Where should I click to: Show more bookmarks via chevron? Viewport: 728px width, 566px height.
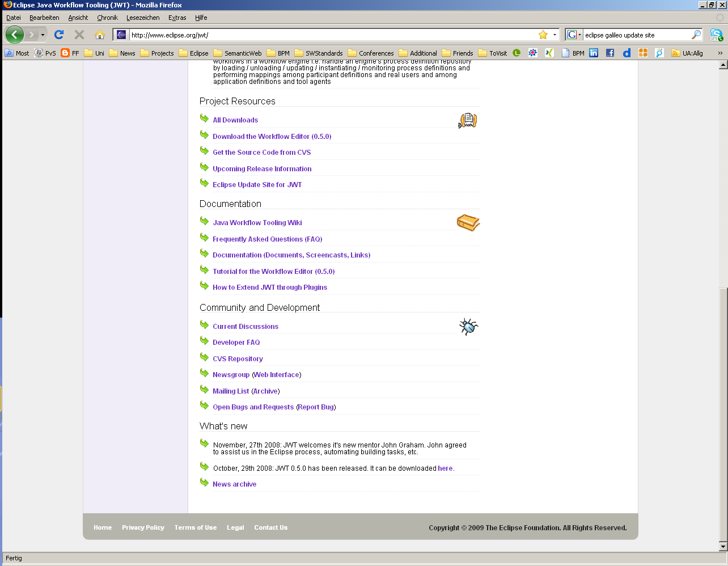(720, 53)
